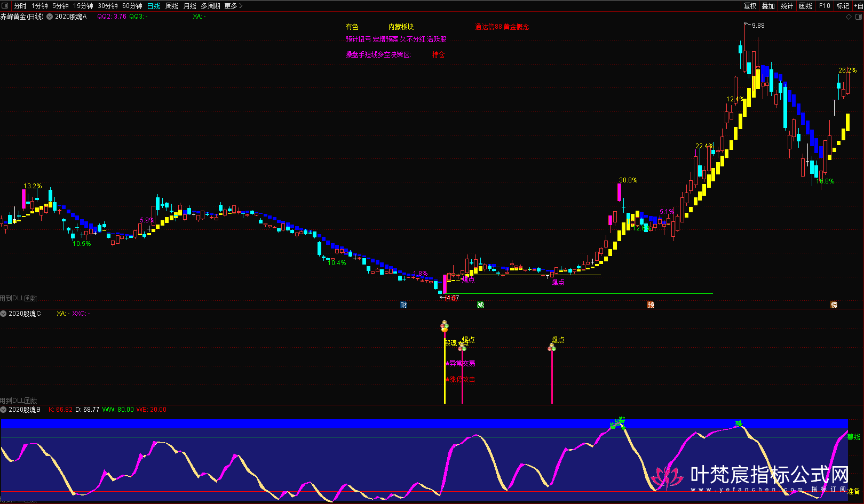
Task: Toggle the left sidebar panel icon
Action: 5,6
